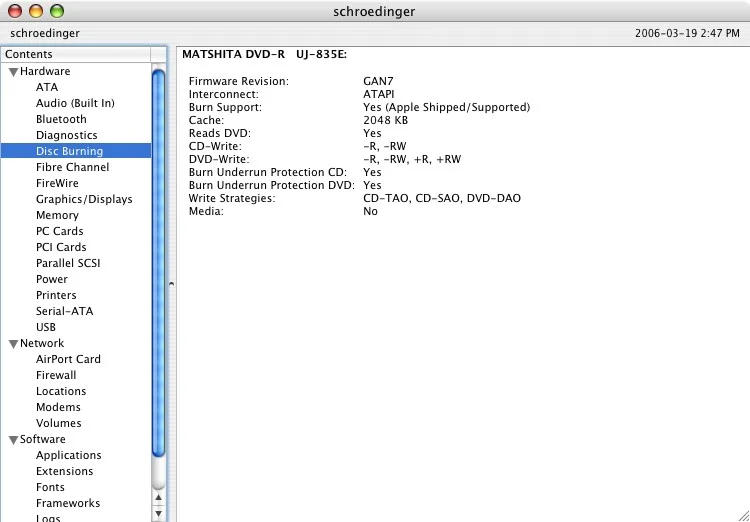Click the sidebar scrollbar up arrow
Image resolution: width=750 pixels, height=522 pixels.
tap(158, 495)
